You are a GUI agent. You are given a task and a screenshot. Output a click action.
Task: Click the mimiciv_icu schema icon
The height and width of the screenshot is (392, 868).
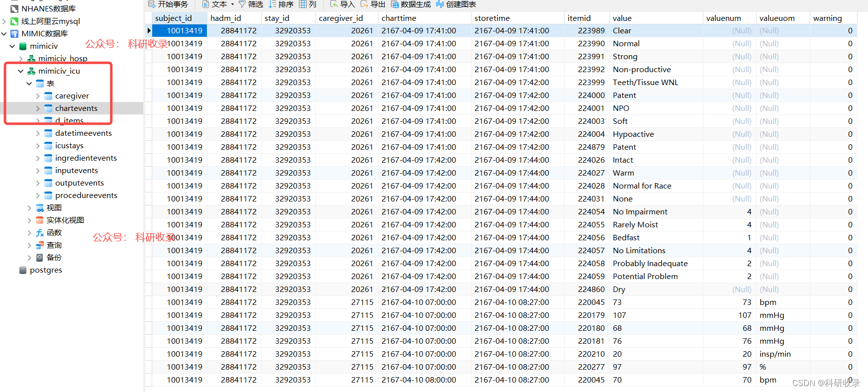31,71
